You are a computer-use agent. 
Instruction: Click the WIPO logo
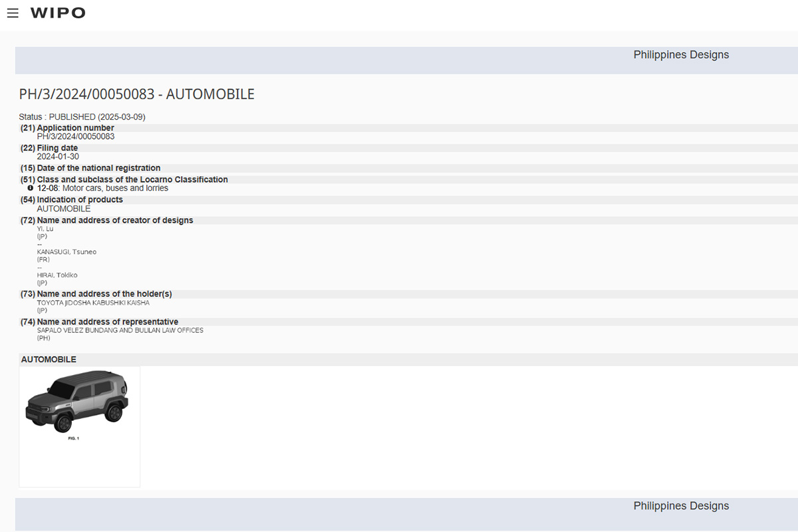point(58,13)
